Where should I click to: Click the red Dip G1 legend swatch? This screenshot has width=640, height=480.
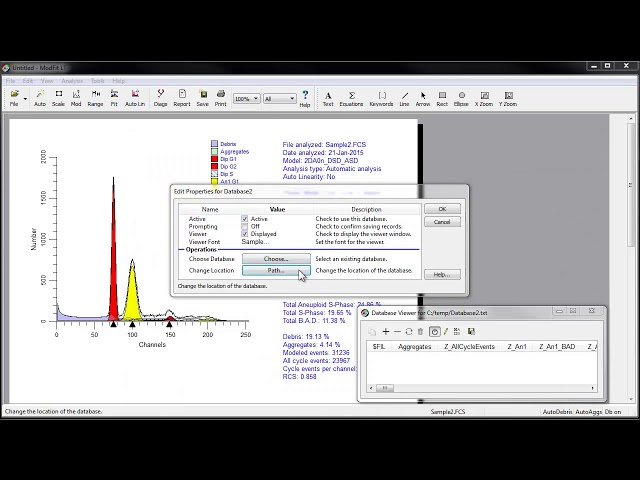215,159
